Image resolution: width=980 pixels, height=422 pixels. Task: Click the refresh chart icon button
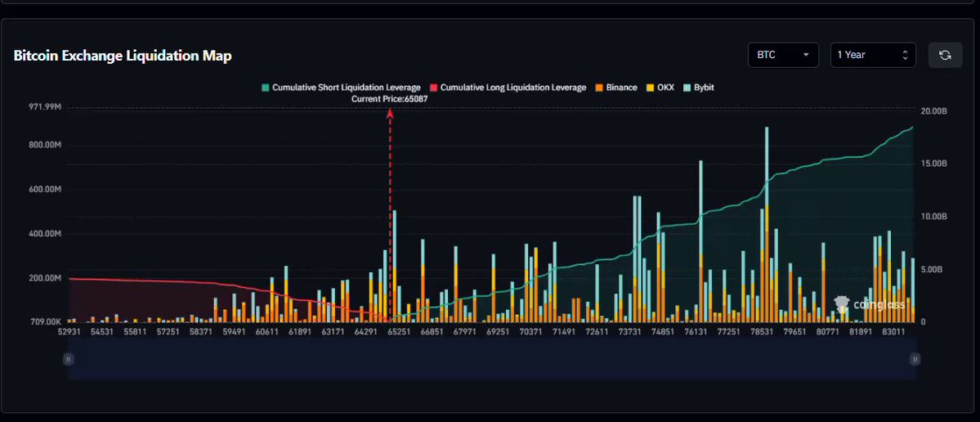[945, 55]
